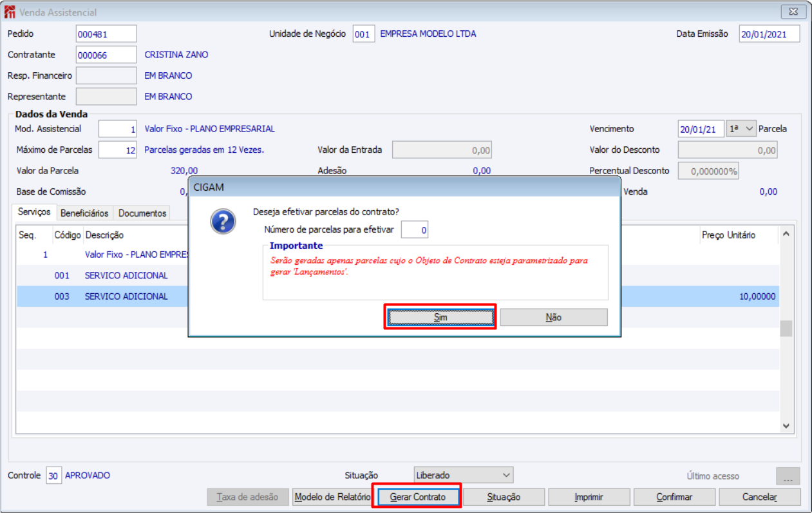Click the Resp. Financeiro input field

point(106,75)
